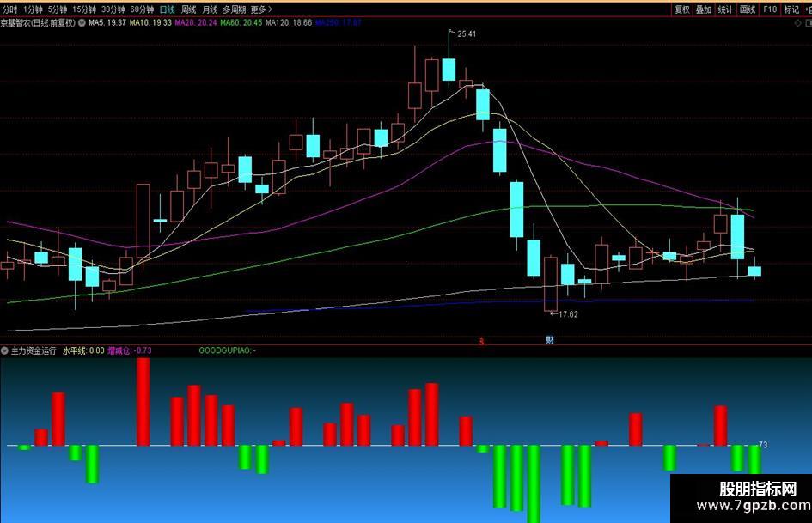
Task: Open the 统计 statistics button
Action: pos(725,9)
